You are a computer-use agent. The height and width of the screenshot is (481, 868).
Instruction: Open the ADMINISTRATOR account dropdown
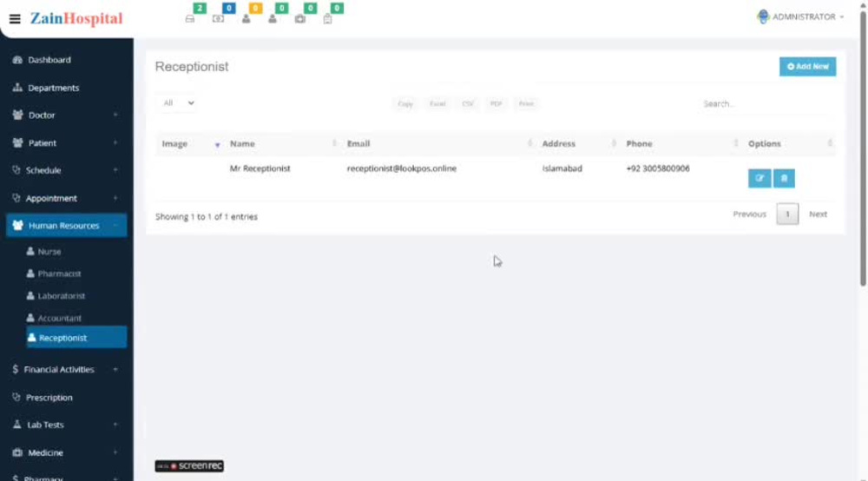point(800,16)
